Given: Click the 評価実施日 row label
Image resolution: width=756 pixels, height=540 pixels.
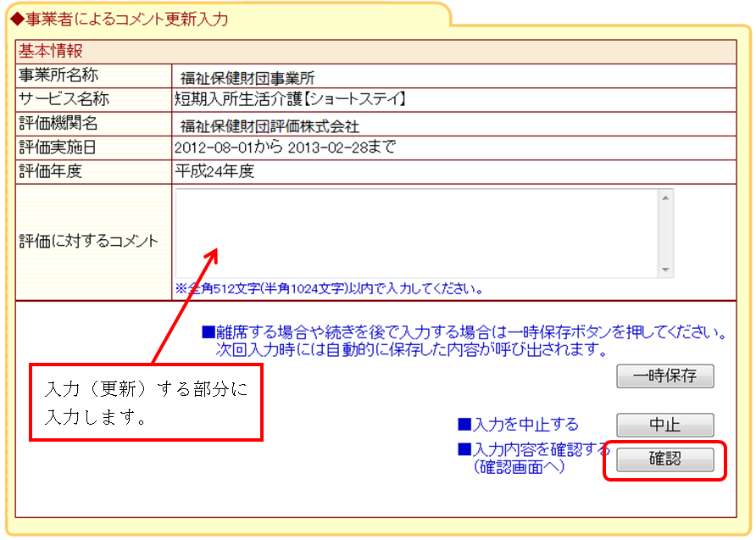Looking at the screenshot, I should click(58, 147).
